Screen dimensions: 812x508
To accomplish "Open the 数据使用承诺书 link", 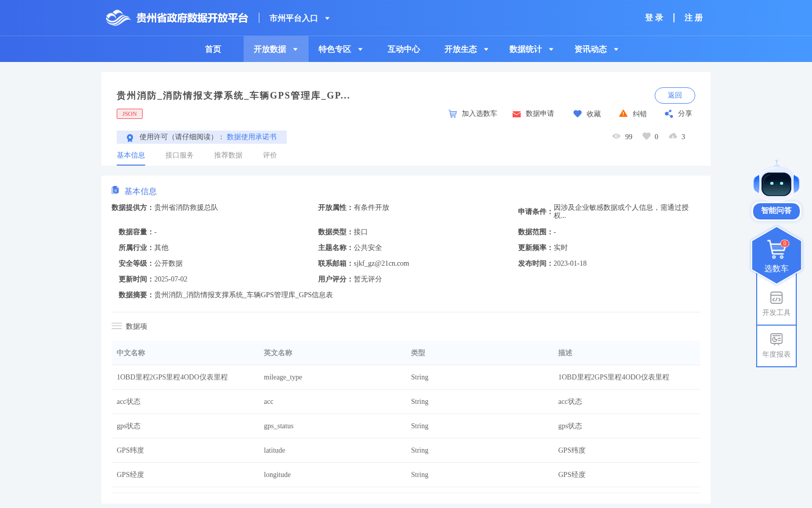I will (x=252, y=137).
